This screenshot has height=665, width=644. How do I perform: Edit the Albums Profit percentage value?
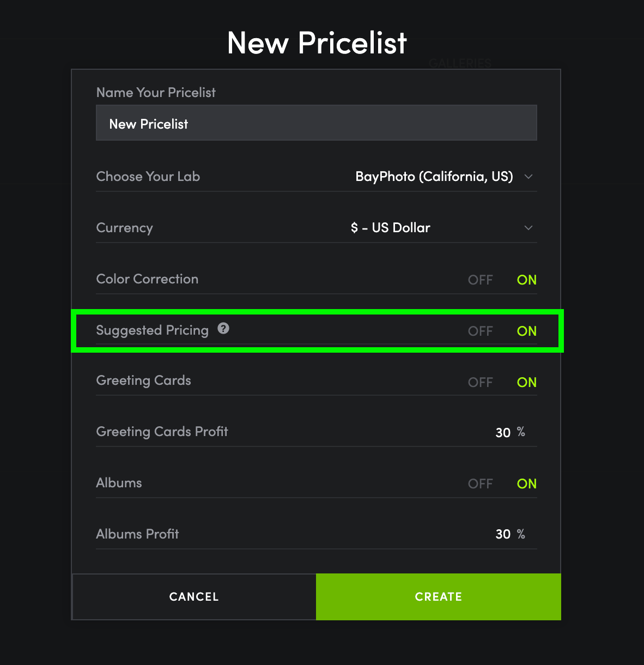[503, 534]
